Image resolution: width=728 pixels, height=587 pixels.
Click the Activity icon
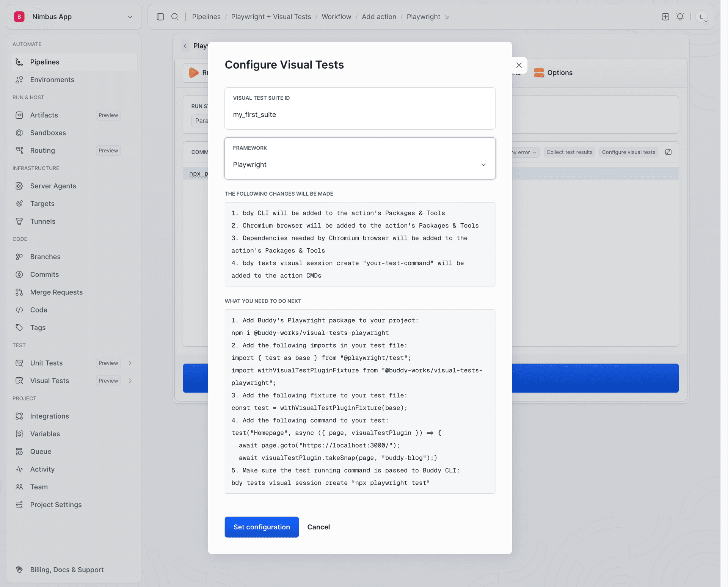tap(19, 469)
